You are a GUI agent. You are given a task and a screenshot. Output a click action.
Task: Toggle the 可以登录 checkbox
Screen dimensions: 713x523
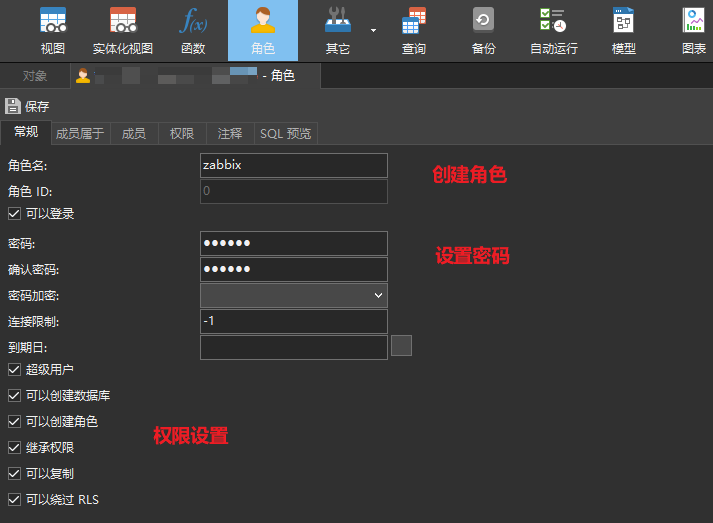click(15, 213)
